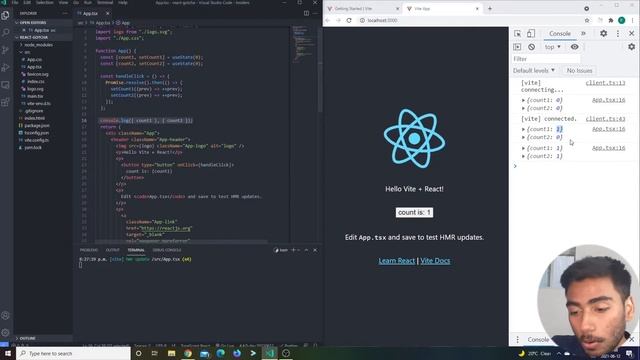This screenshot has width=640, height=360.
Task: Show more DevTools tabs chevron
Action: click(583, 33)
